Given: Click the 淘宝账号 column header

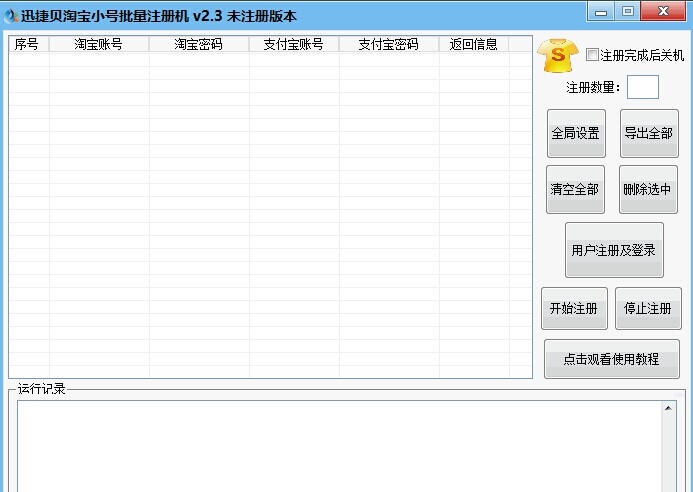Looking at the screenshot, I should 99,44.
